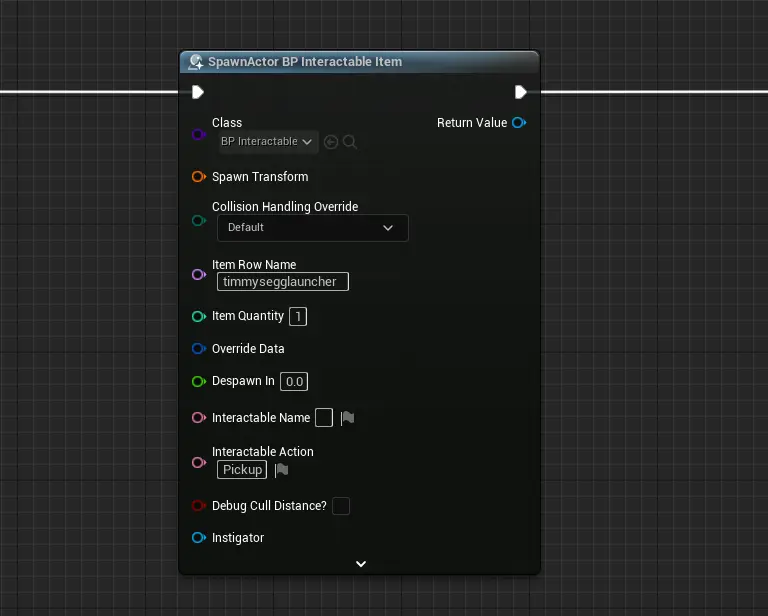Edit the timmysegglauncher row name field
Screen dimensions: 768x616
tap(283, 282)
